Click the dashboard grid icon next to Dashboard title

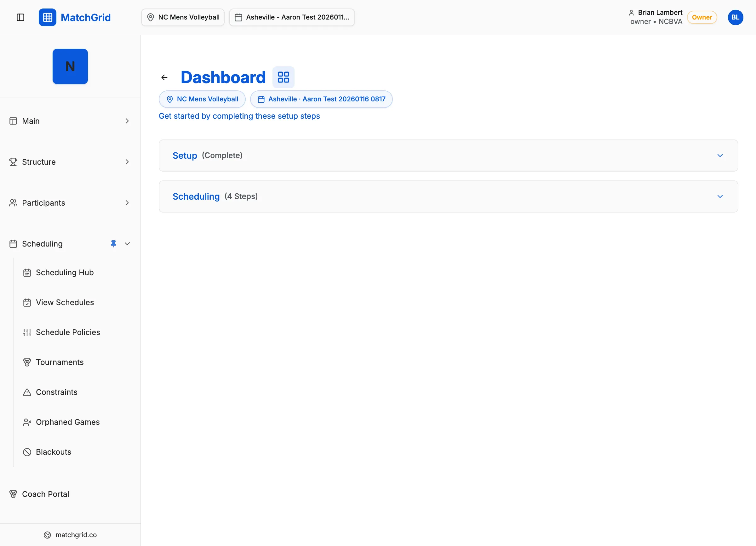pos(283,77)
